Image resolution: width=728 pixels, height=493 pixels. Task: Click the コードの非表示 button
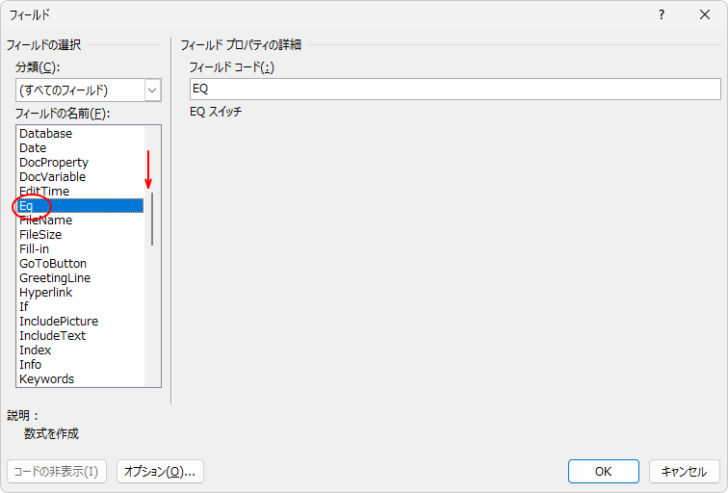[x=57, y=472]
